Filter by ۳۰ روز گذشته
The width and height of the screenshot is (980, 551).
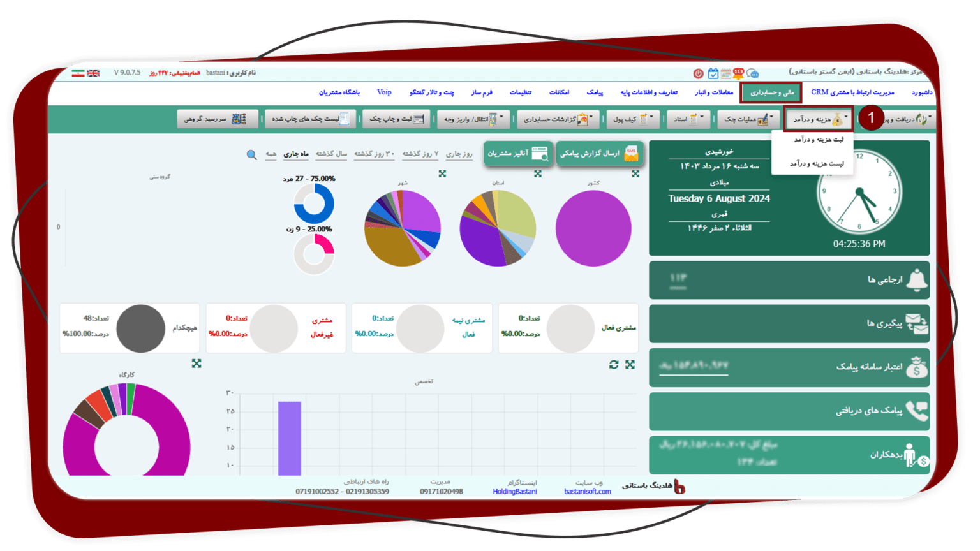click(x=374, y=154)
